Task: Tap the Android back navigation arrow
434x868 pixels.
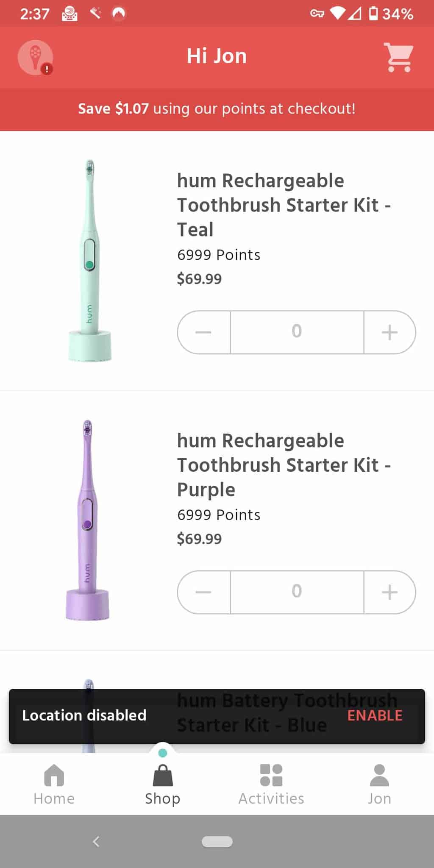Action: point(96,841)
